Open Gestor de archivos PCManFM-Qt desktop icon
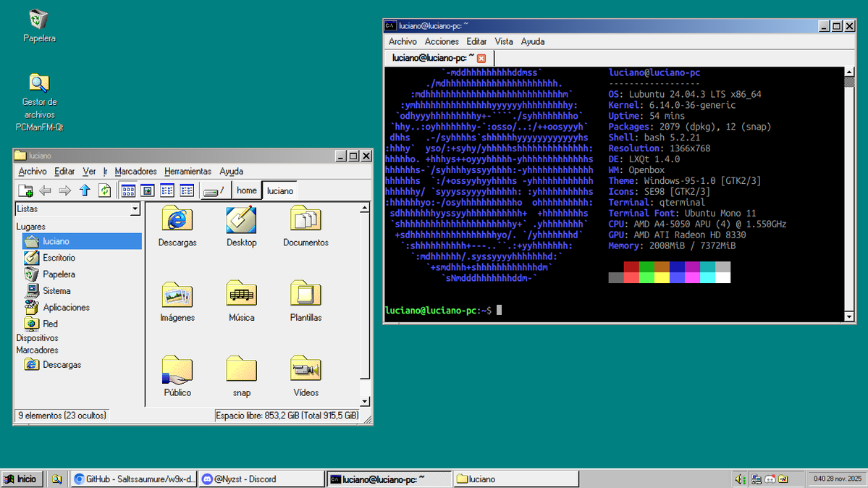 [x=39, y=102]
